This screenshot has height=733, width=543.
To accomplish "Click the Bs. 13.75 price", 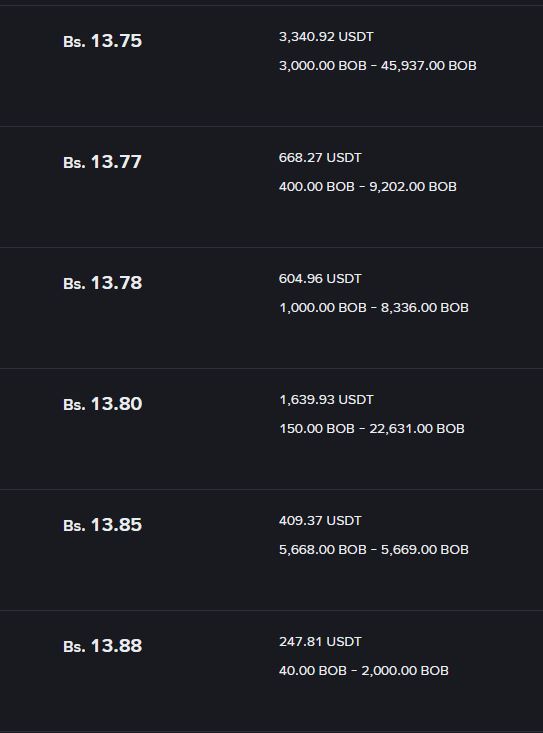I will pos(102,41).
